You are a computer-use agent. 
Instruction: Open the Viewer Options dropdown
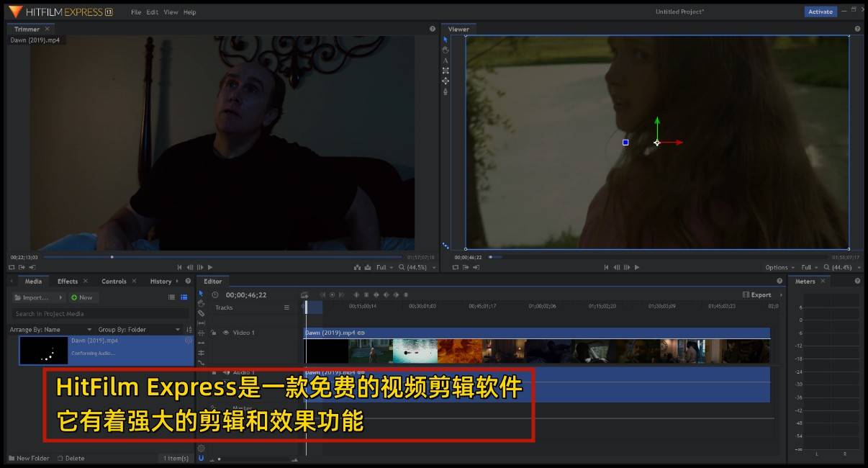tap(780, 267)
